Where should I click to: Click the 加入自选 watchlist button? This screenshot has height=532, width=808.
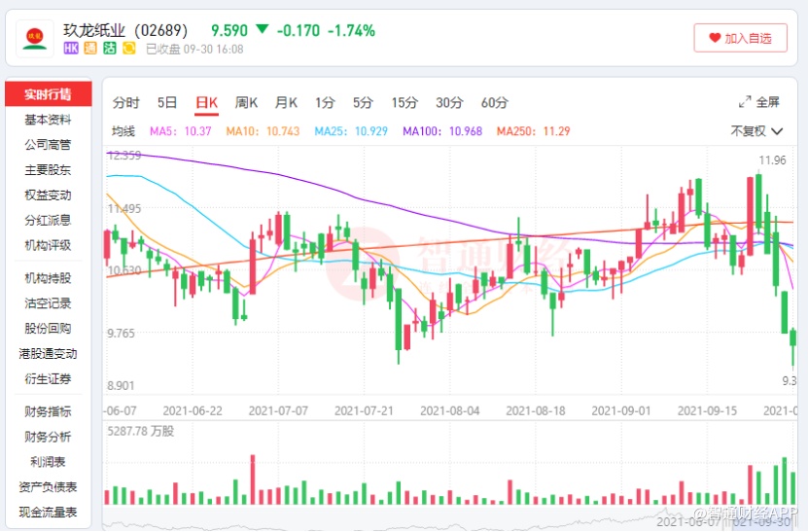[x=740, y=39]
